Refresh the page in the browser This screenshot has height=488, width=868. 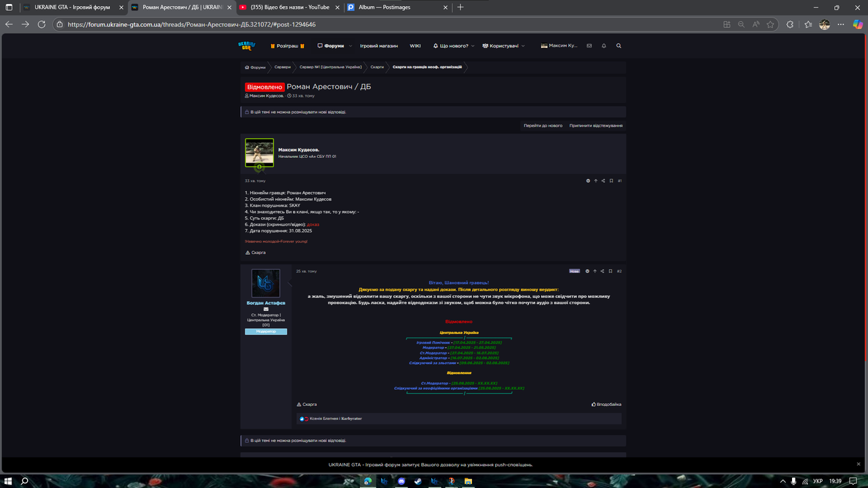pyautogui.click(x=41, y=24)
